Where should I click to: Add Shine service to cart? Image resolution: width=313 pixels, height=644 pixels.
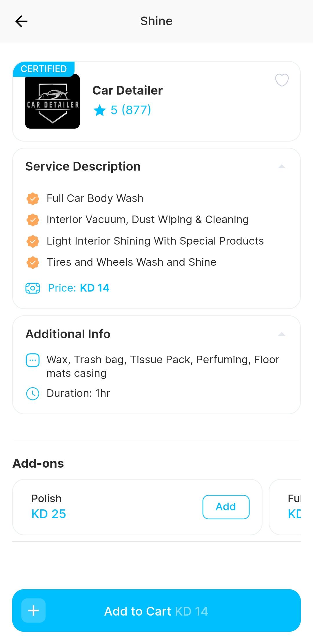pos(156,610)
